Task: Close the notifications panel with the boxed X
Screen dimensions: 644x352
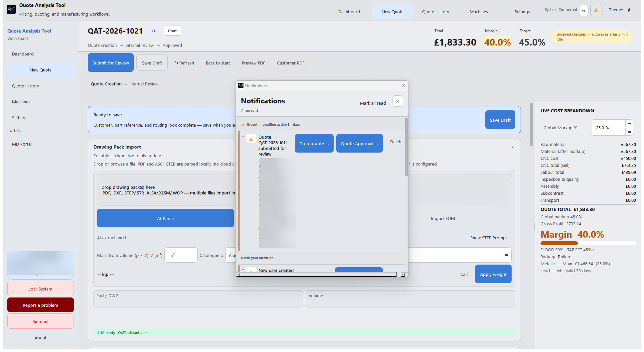Action: (x=398, y=101)
